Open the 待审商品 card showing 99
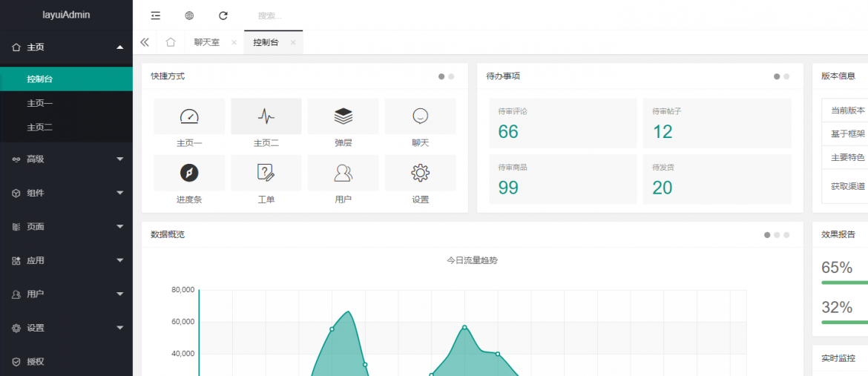 563,179
